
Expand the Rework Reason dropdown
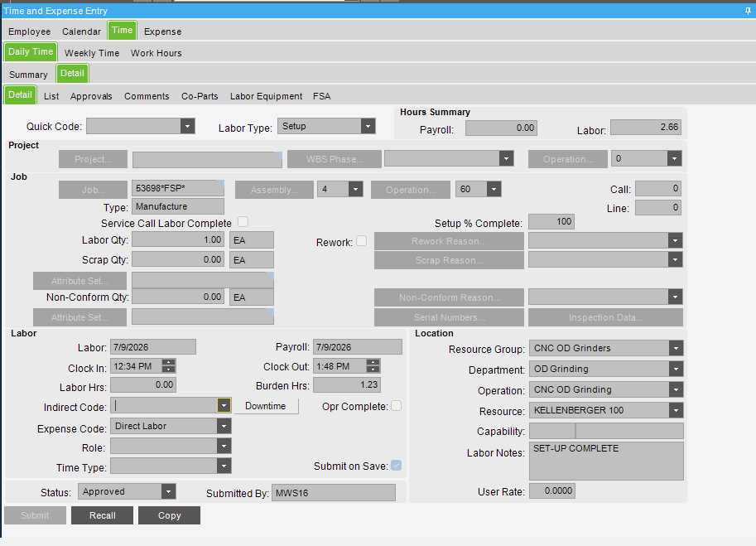[x=675, y=240]
